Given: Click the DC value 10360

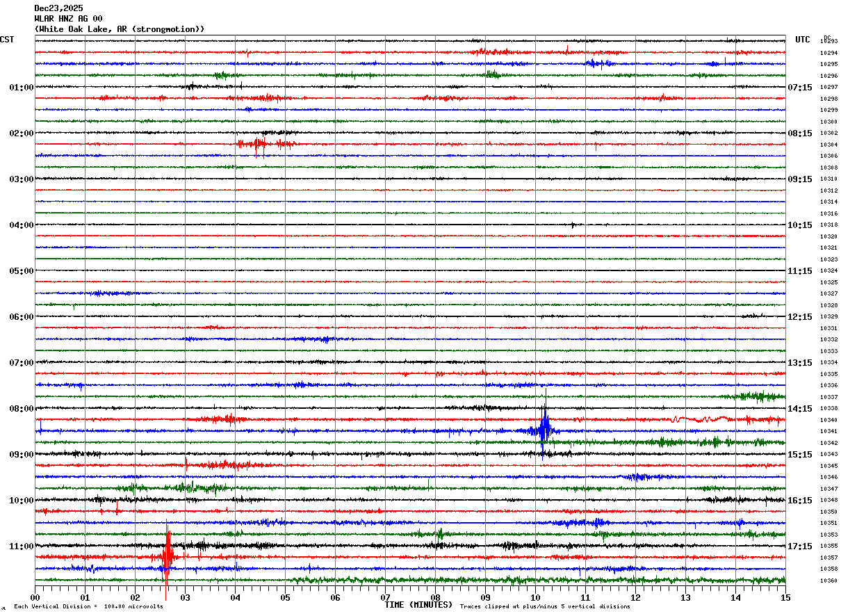Looking at the screenshot, I should point(828,581).
